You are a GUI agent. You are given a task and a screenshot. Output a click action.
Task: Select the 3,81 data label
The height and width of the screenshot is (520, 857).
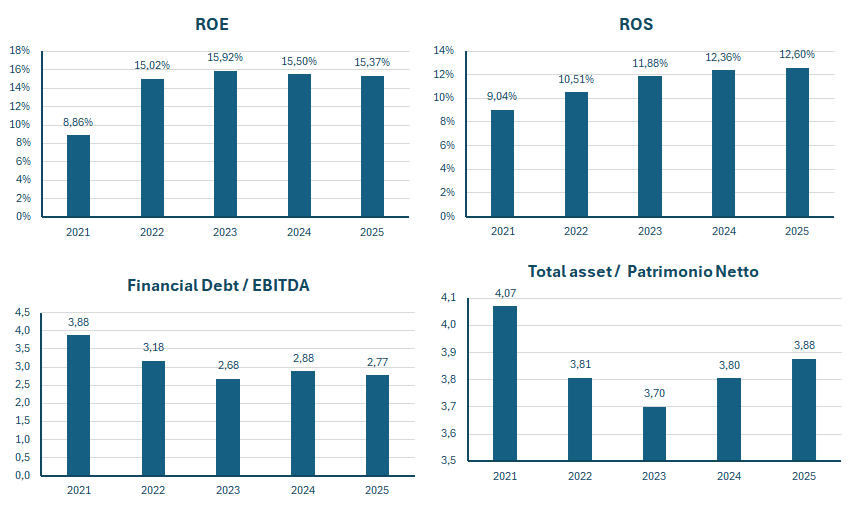click(x=580, y=365)
